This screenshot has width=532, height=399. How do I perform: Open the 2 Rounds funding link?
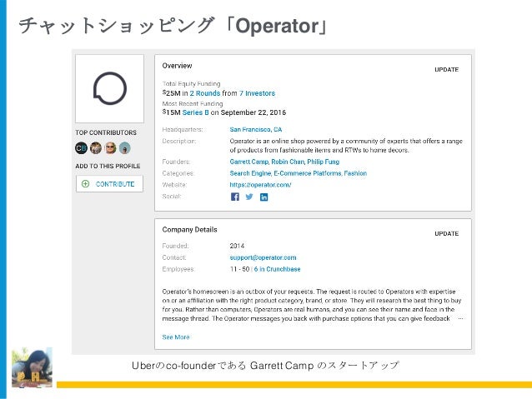[205, 93]
